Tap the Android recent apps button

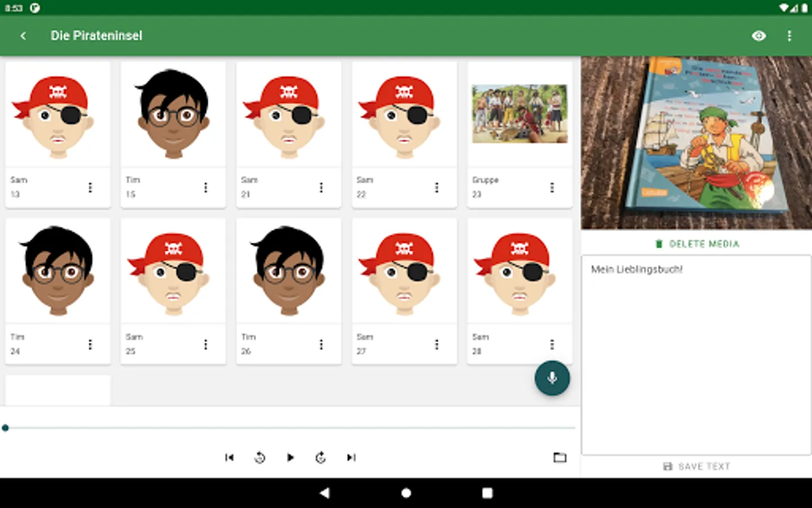(487, 493)
